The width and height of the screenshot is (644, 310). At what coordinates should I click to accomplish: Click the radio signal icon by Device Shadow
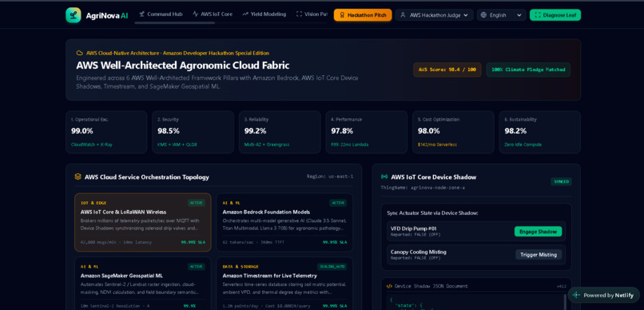point(384,177)
